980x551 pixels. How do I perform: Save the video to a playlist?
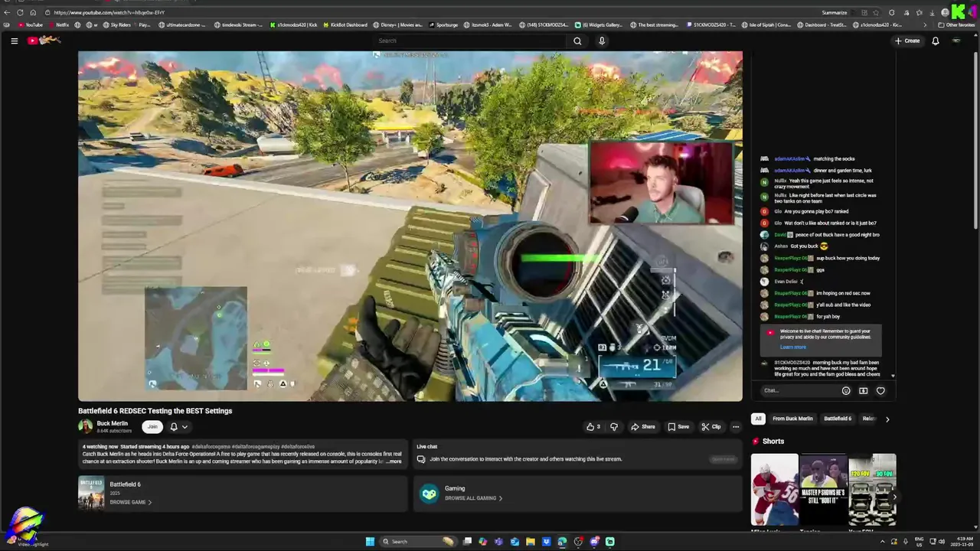(x=678, y=426)
